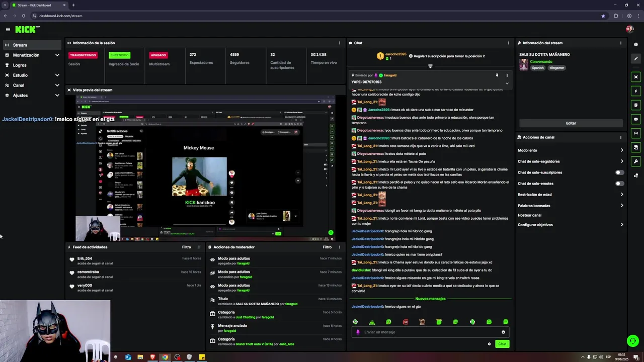The image size is (644, 362).
Task: Open Modo lento options chevron
Action: point(622,150)
